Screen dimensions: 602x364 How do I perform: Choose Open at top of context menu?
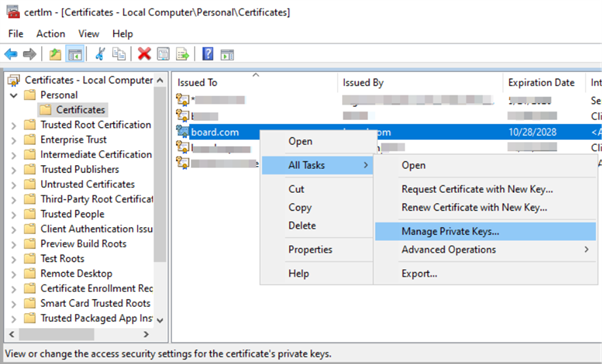(317, 141)
